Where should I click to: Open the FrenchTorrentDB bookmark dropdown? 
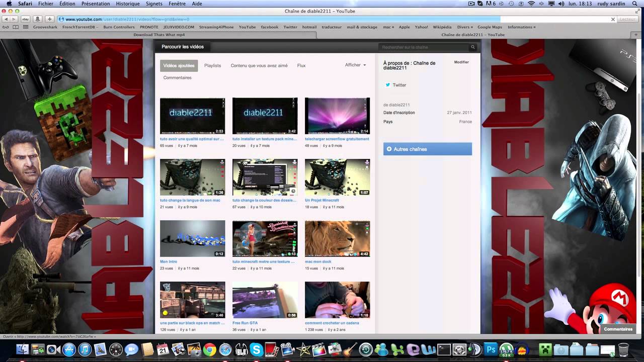[x=80, y=27]
